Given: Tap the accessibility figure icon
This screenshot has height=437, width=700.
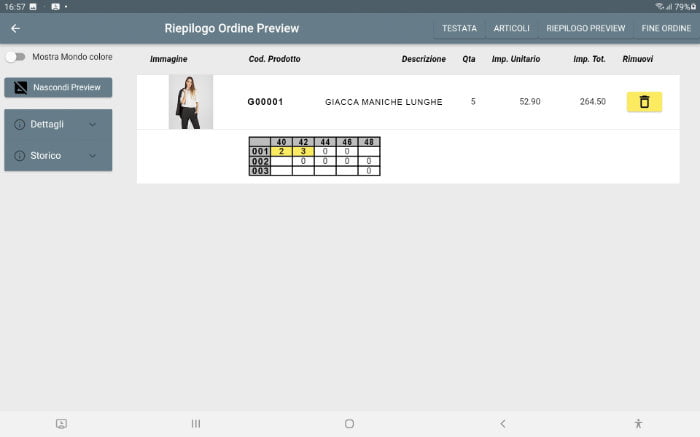Looking at the screenshot, I should [x=638, y=424].
